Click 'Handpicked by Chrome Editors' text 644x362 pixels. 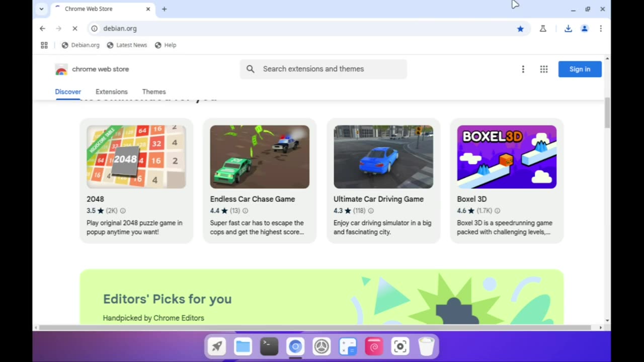pyautogui.click(x=153, y=318)
